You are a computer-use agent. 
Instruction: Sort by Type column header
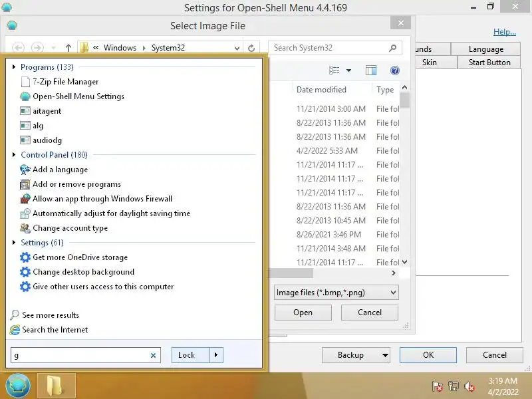pyautogui.click(x=385, y=90)
